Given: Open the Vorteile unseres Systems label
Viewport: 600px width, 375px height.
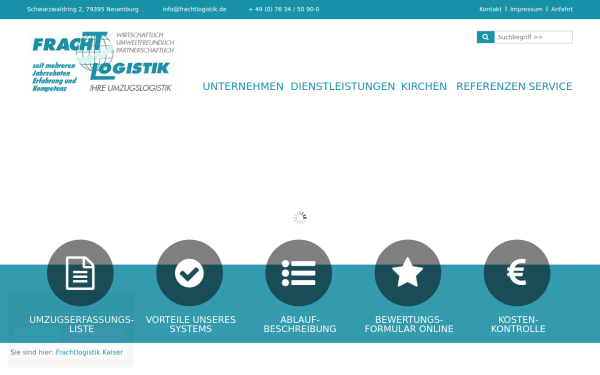Looking at the screenshot, I should pos(191,324).
